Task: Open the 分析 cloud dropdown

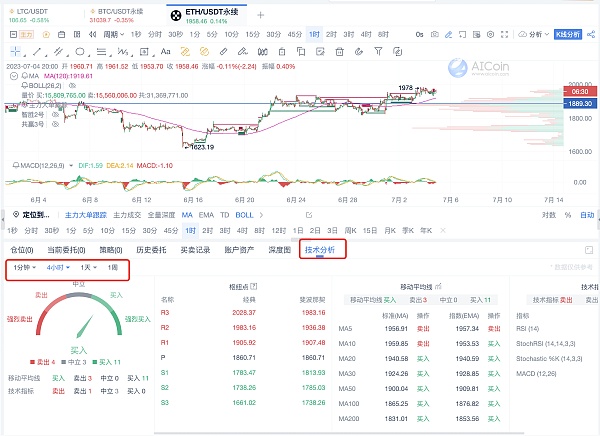Action: click(x=534, y=34)
